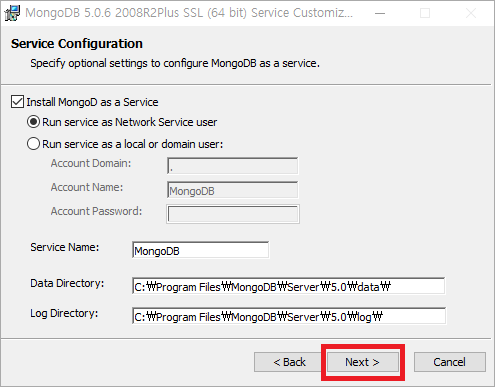Click the Log Directory label
495x387 pixels.
tap(64, 313)
